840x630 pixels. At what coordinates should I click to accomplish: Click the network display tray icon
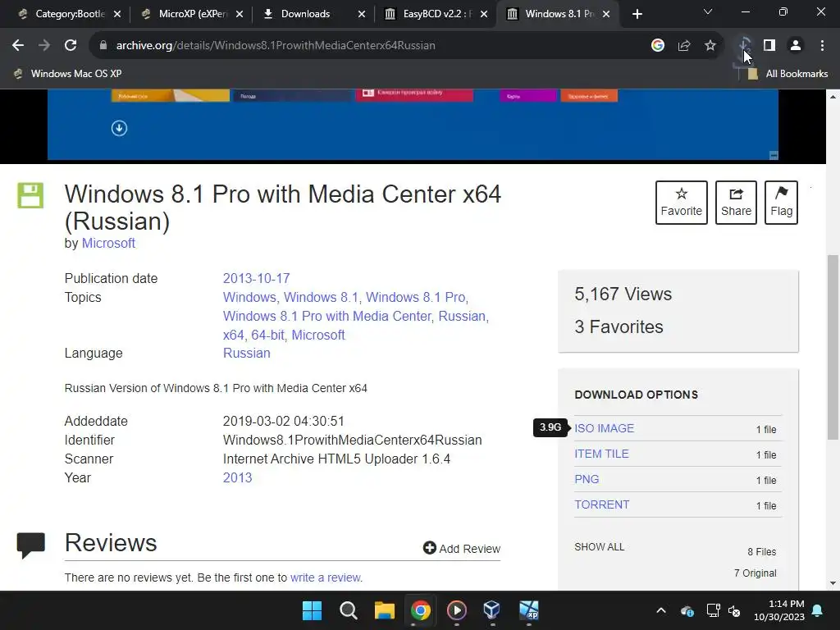(x=713, y=610)
